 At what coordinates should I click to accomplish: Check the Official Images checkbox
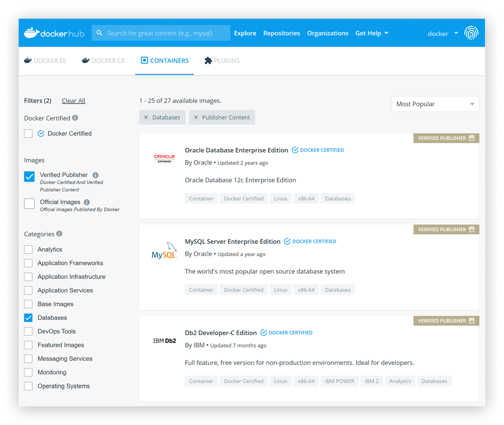pos(29,203)
